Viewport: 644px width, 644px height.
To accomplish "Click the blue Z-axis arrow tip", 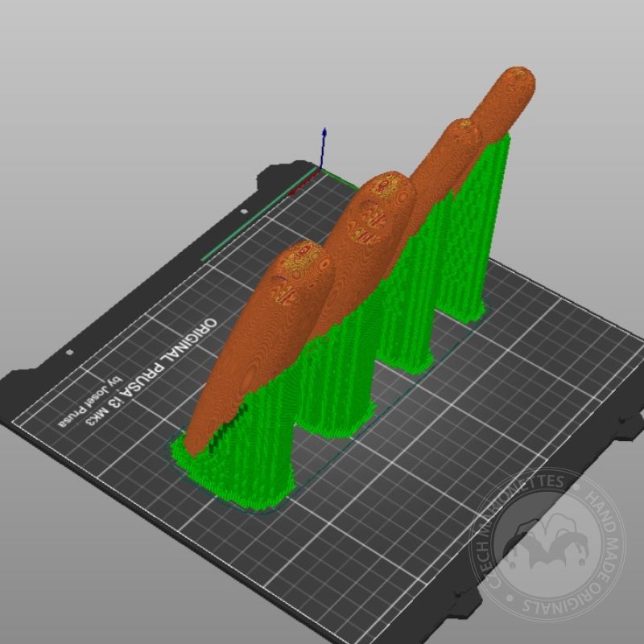I will 324,130.
